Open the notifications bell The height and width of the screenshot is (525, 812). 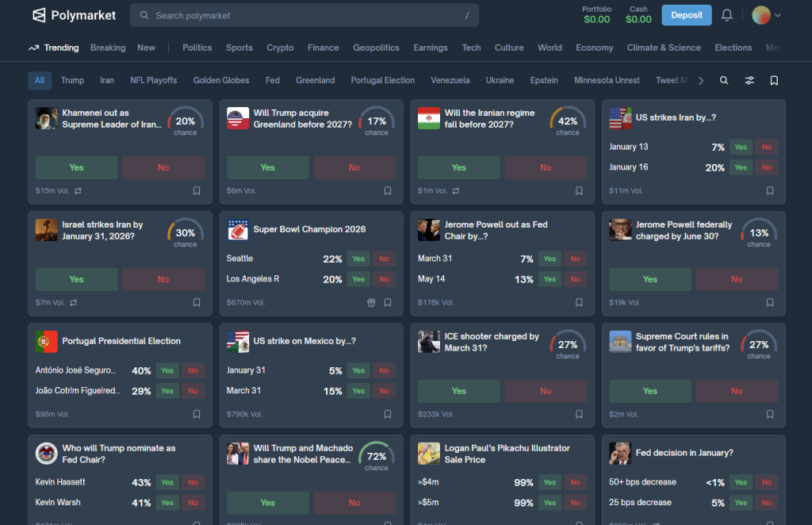(726, 15)
